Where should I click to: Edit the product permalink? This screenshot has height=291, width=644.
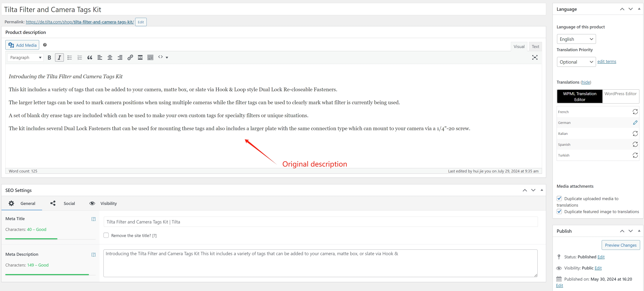[141, 22]
